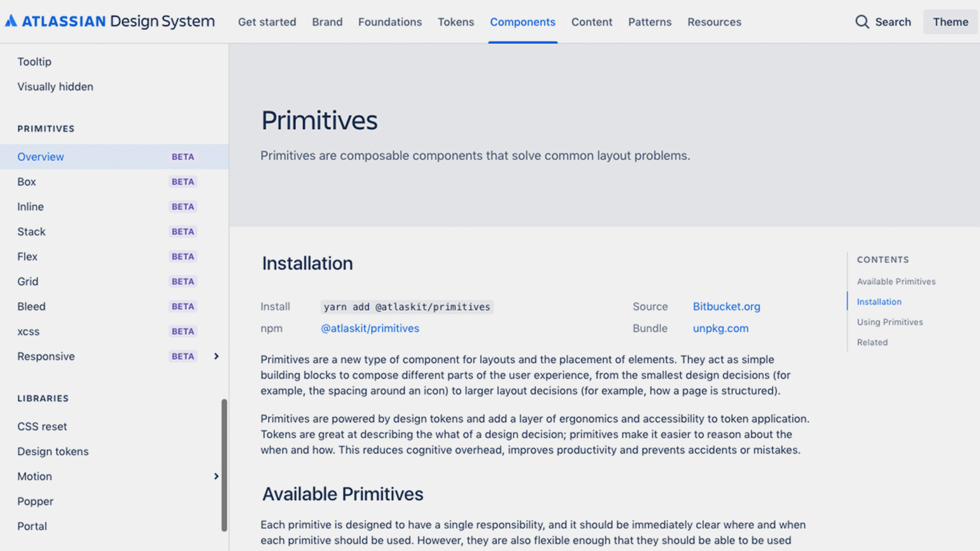980x551 pixels.
Task: Open the @atlaskit/primitives npm link
Action: (370, 328)
